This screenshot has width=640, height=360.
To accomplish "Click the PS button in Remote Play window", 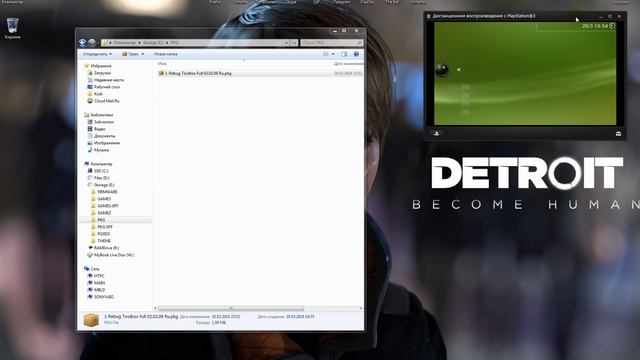I will pyautogui.click(x=436, y=133).
